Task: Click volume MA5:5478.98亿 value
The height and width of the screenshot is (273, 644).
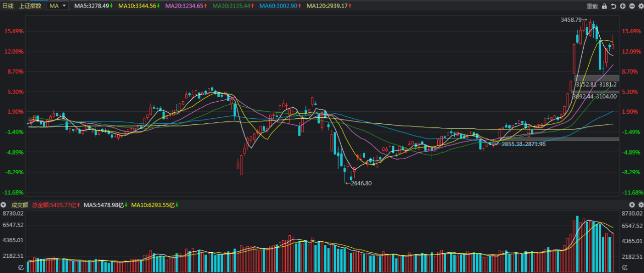Action: coord(106,205)
